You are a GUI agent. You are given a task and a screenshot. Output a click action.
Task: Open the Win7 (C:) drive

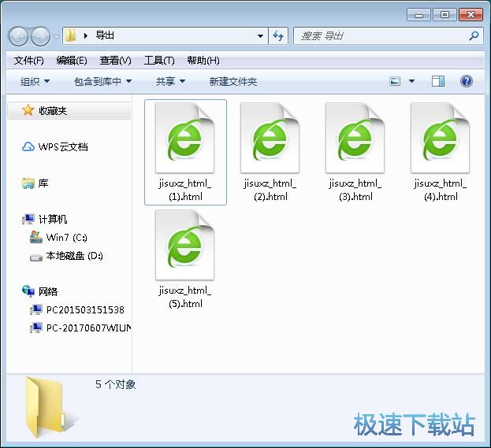[x=67, y=238]
